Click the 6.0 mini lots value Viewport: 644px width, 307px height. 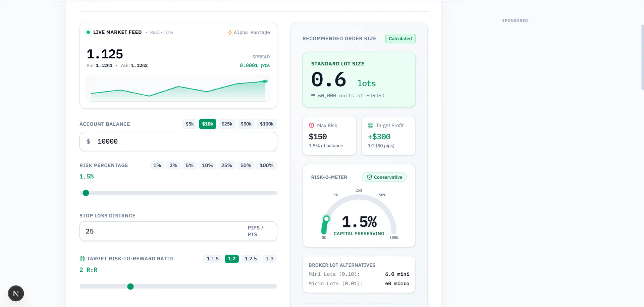point(397,274)
